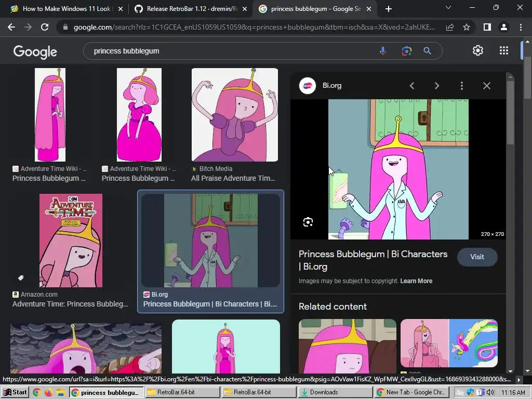
Task: Click the Bi.org site logo
Action: tap(308, 86)
